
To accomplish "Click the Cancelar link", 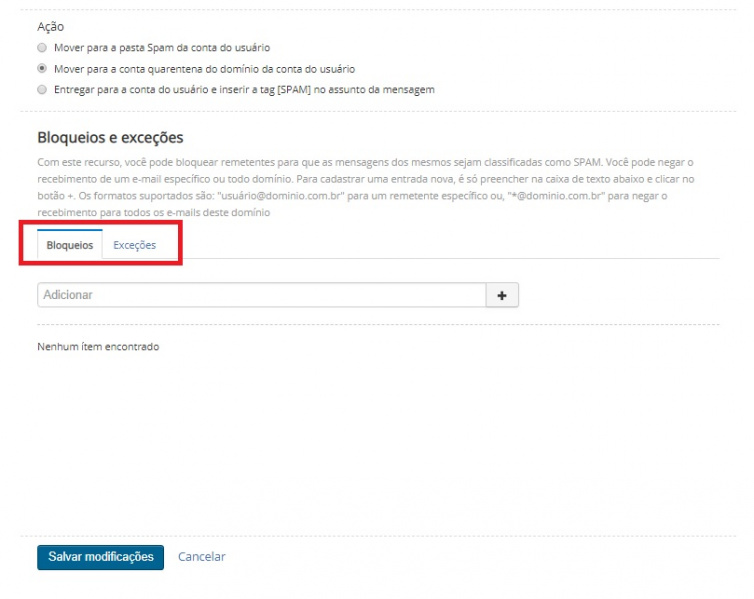I will 201,557.
